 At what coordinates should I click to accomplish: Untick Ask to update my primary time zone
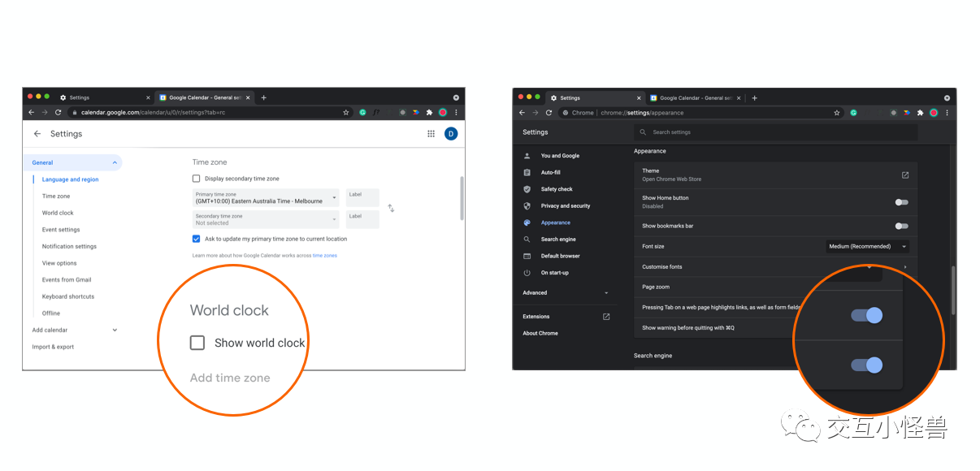tap(196, 239)
